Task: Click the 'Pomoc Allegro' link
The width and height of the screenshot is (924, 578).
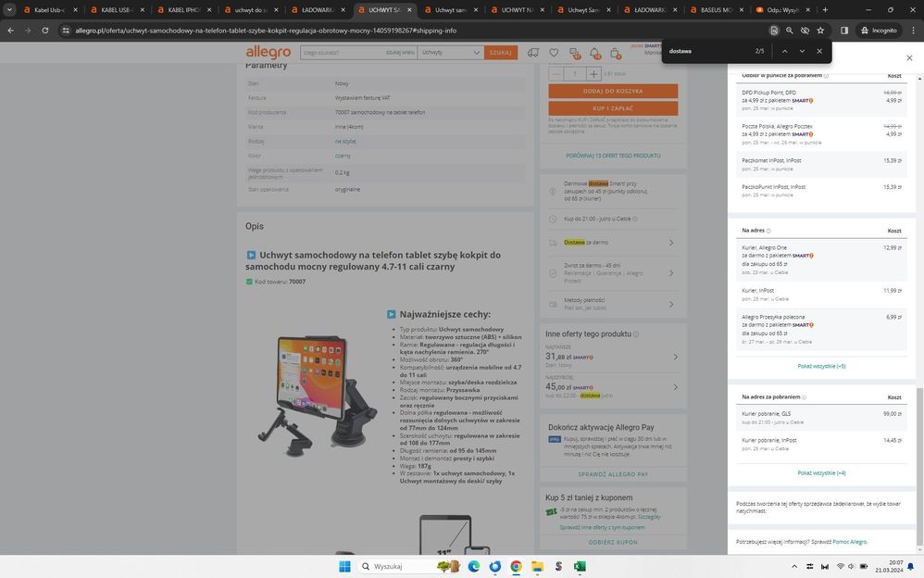Action: click(x=849, y=541)
